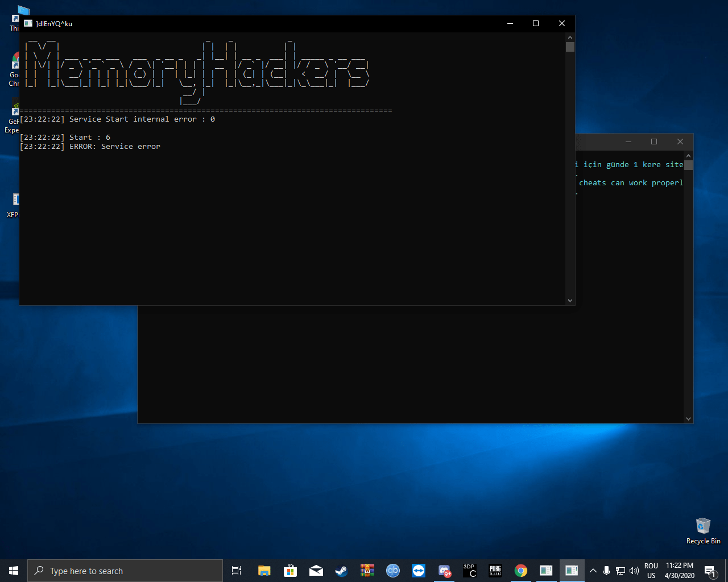
Task: Open Microsoft Store from the taskbar
Action: pyautogui.click(x=290, y=571)
